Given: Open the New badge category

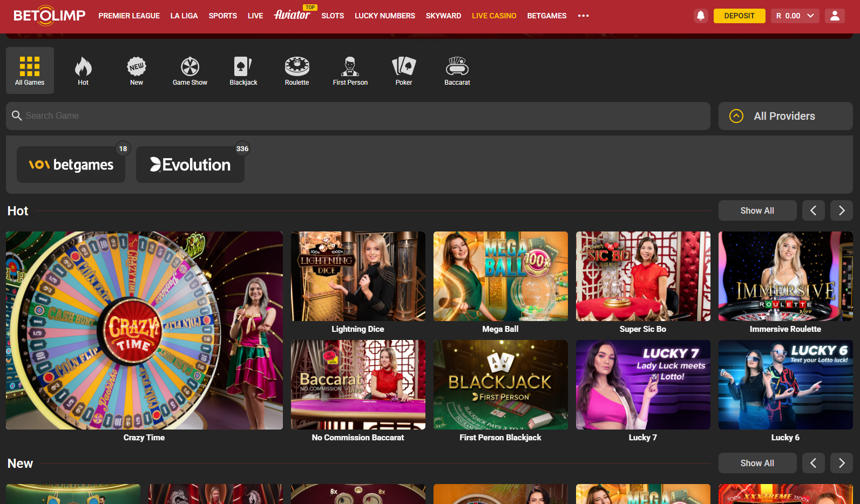Looking at the screenshot, I should [x=137, y=70].
